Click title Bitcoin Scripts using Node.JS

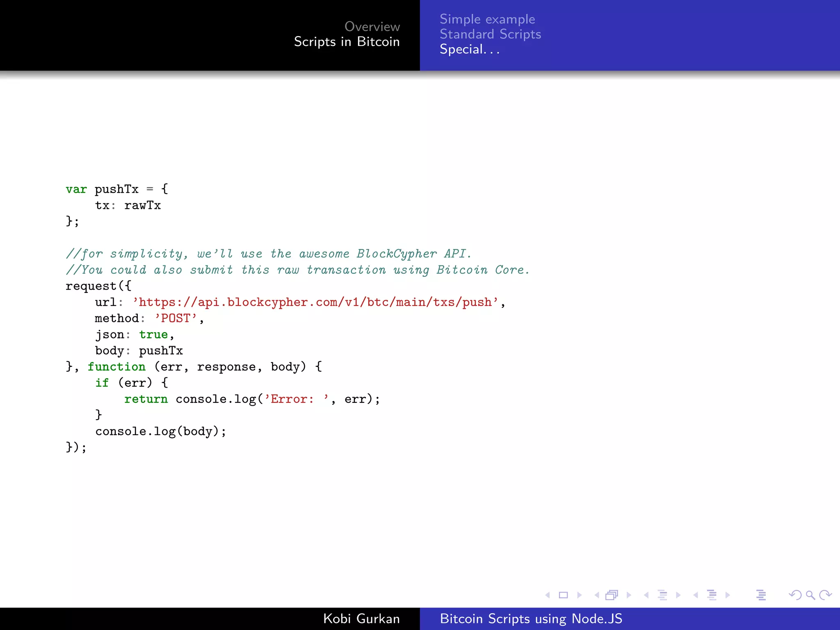pos(531,619)
